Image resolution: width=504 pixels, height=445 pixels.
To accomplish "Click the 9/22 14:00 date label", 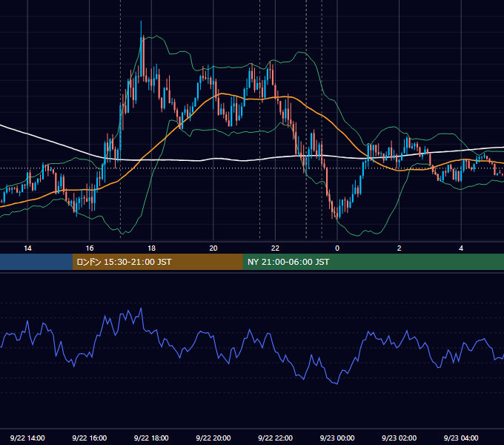I will coord(27,438).
